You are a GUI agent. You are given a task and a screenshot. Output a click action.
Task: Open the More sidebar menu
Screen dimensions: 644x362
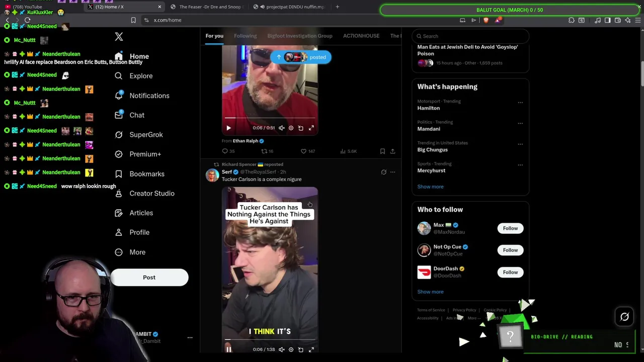[129, 252]
